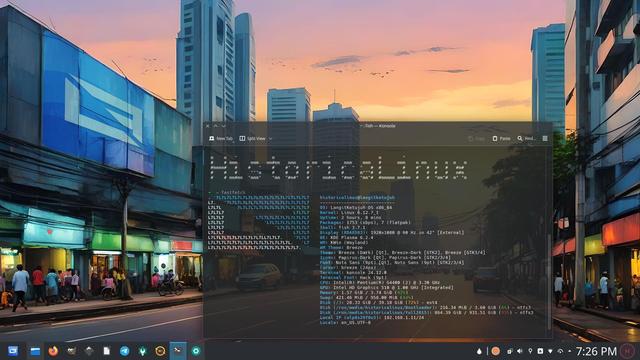
Task: Click the water-drop tray icon
Action: [479, 351]
